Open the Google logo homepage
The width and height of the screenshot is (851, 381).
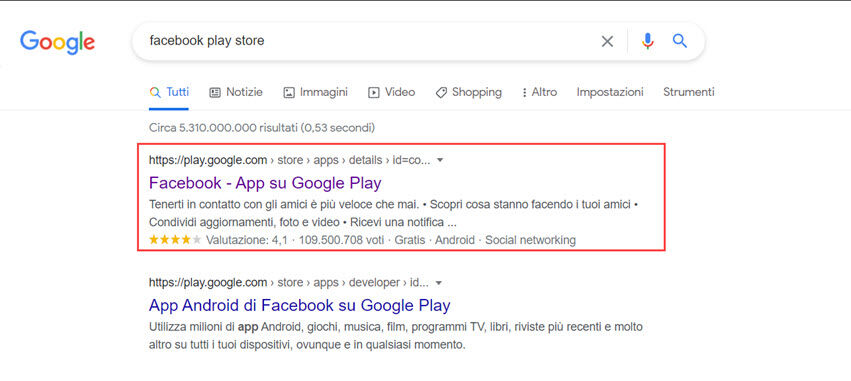58,42
